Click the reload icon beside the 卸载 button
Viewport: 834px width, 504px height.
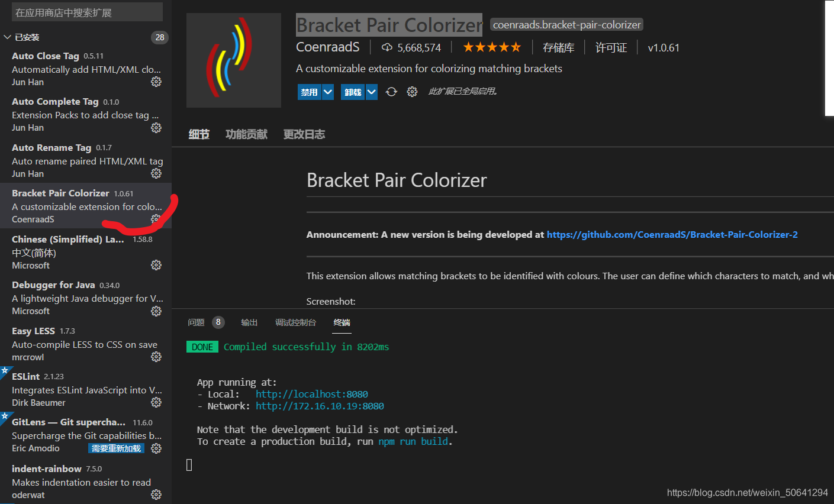(x=391, y=92)
